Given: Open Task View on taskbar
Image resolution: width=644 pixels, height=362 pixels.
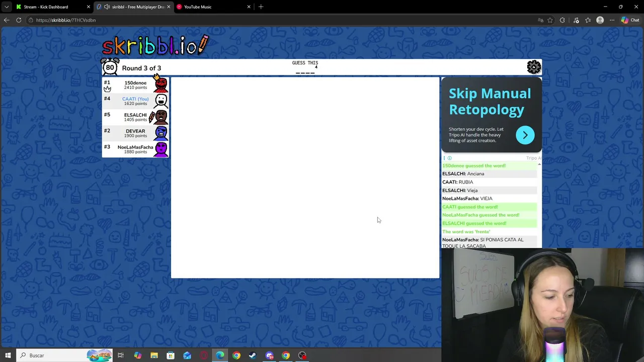Looking at the screenshot, I should 121,355.
